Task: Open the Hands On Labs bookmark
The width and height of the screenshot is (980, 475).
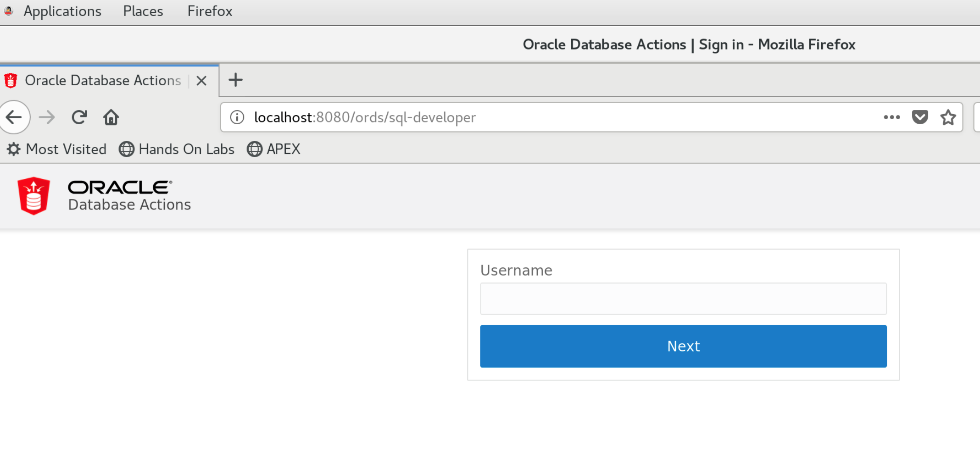Action: pos(177,149)
